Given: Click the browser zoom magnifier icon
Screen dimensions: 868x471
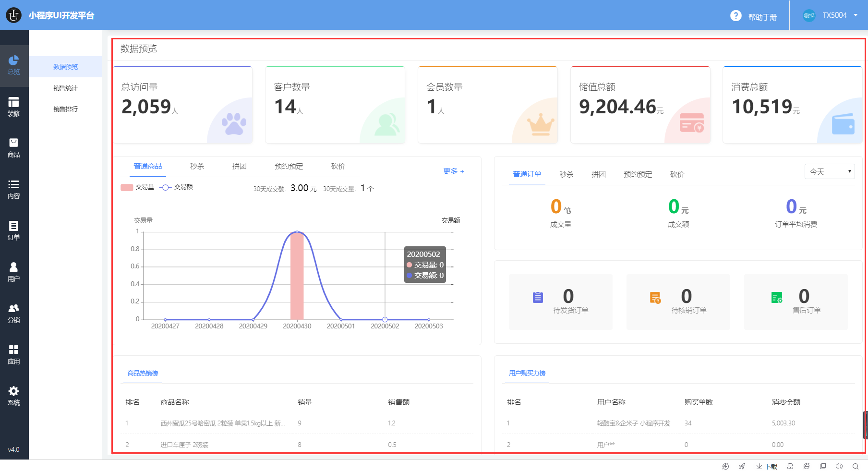Looking at the screenshot, I should click(x=856, y=466).
